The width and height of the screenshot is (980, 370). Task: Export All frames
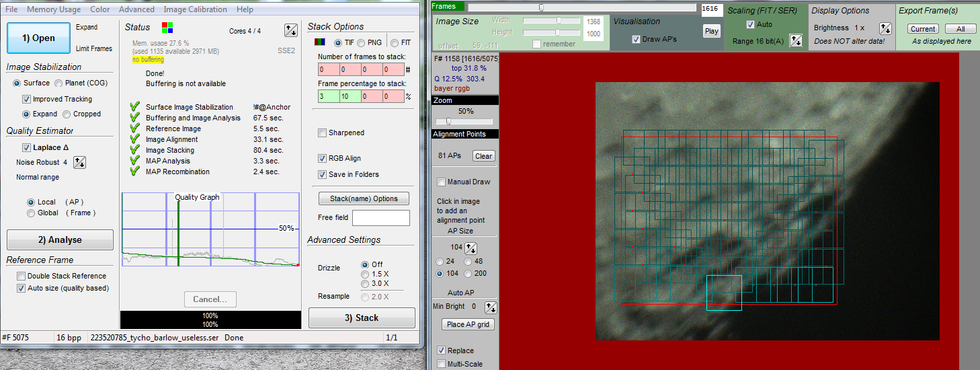point(961,29)
